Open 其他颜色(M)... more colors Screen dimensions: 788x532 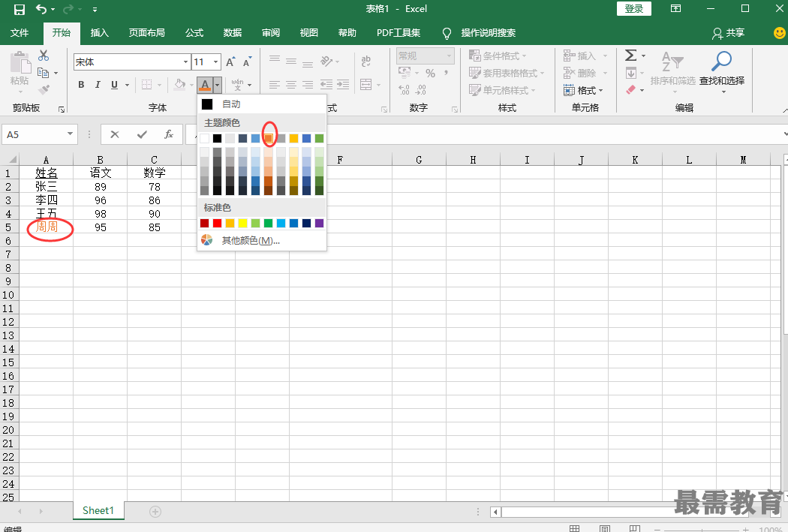click(x=261, y=240)
